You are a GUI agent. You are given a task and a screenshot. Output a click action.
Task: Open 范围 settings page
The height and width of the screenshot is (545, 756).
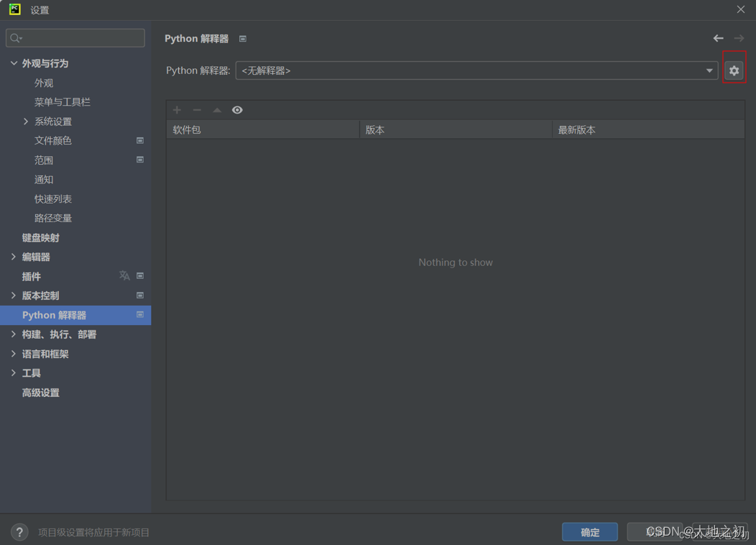tap(43, 160)
